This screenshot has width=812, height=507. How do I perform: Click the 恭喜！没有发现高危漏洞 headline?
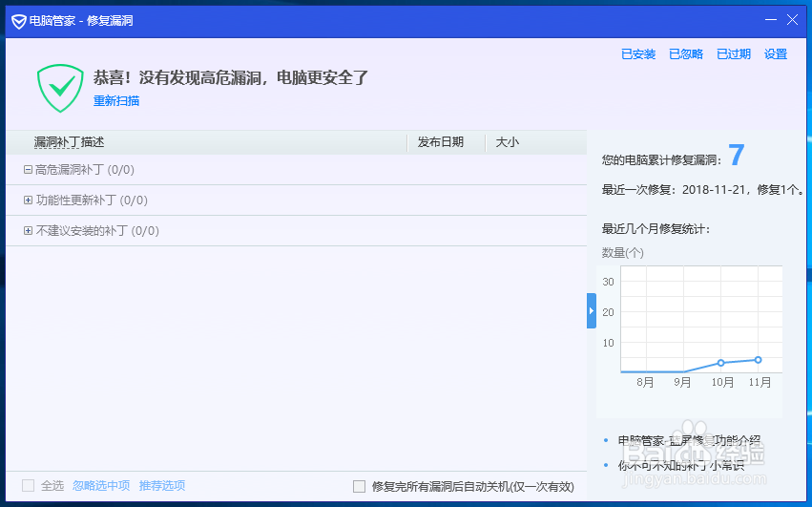tap(231, 77)
